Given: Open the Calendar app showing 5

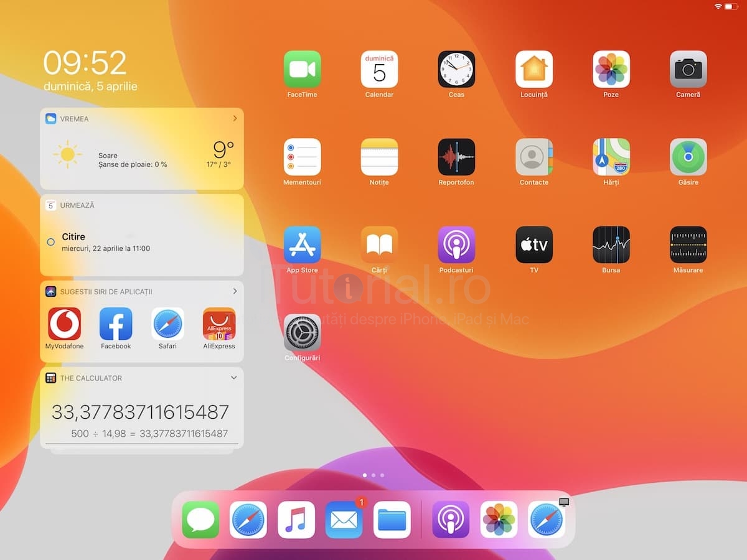Looking at the screenshot, I should pyautogui.click(x=379, y=69).
